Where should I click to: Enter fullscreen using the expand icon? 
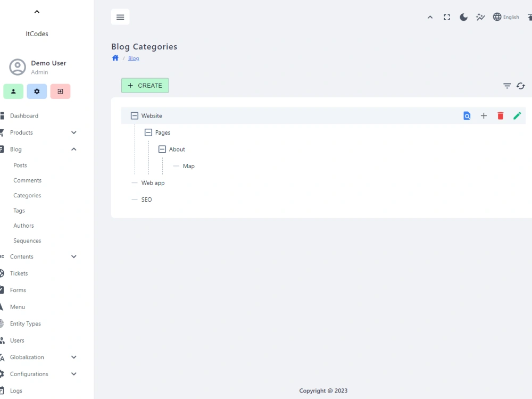click(x=446, y=16)
